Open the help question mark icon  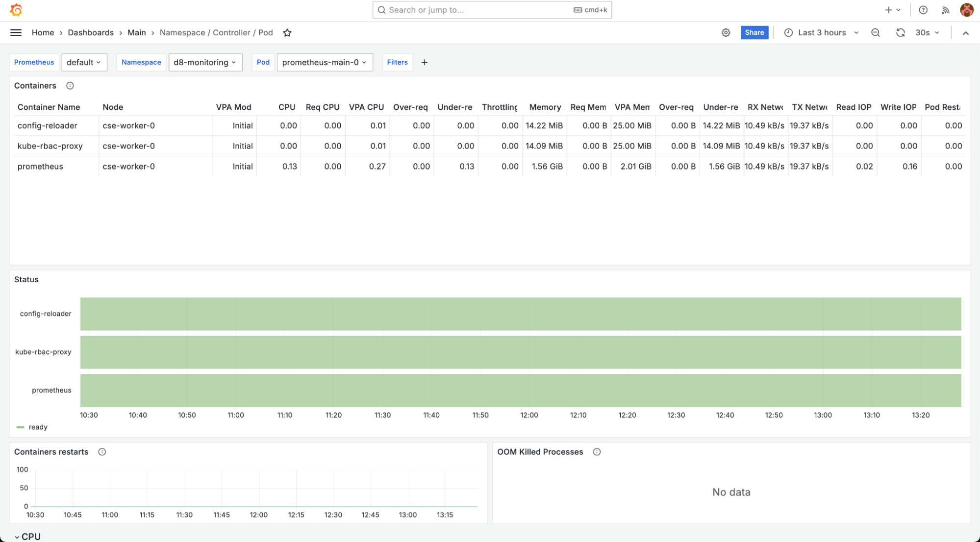(x=923, y=10)
